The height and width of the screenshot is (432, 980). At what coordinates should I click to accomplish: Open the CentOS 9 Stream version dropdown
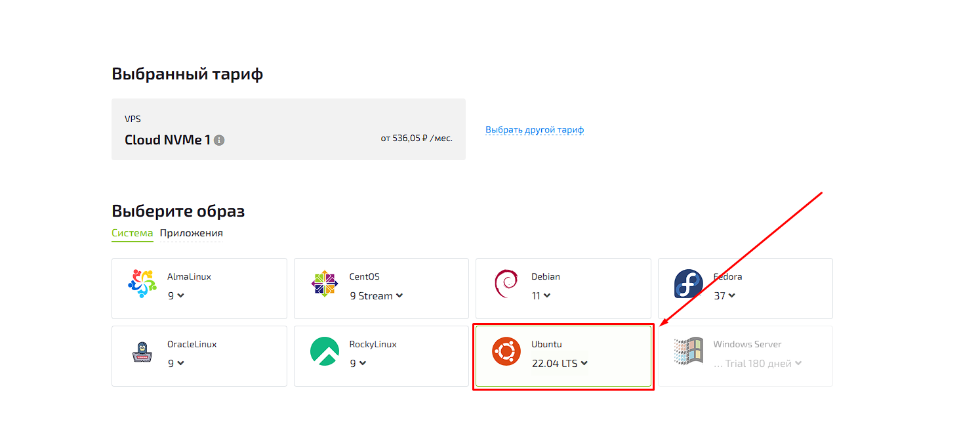click(376, 296)
